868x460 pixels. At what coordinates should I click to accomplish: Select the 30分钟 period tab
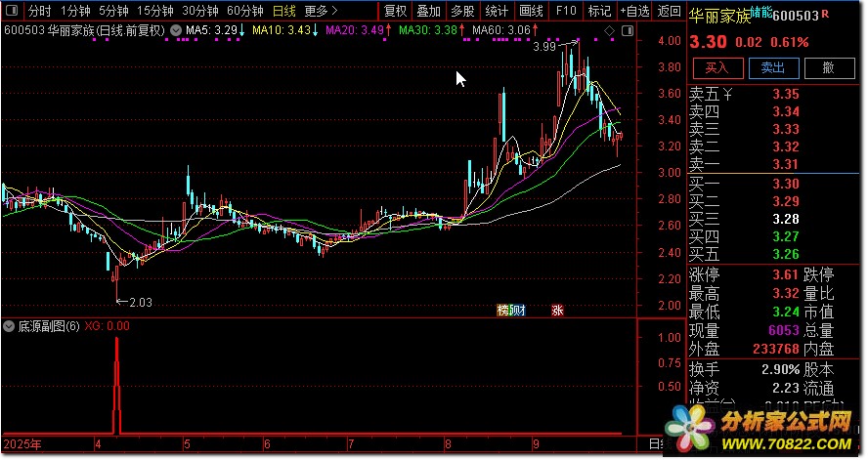pyautogui.click(x=200, y=12)
